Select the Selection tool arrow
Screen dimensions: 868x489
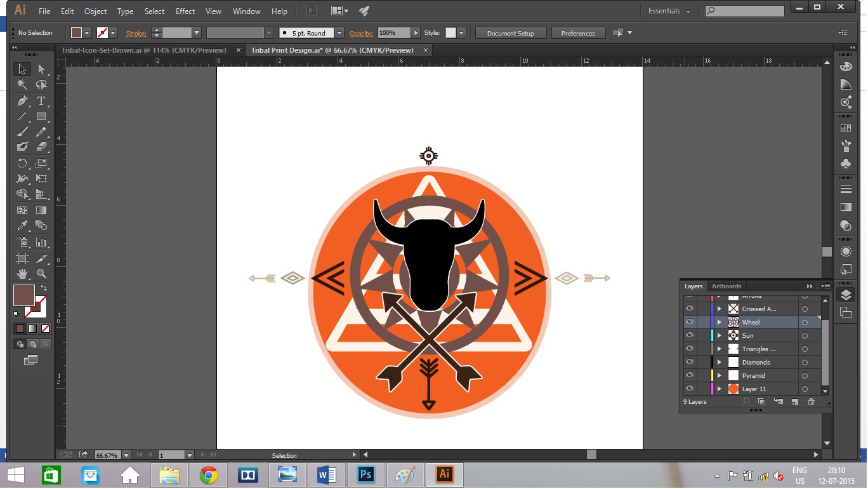[22, 69]
